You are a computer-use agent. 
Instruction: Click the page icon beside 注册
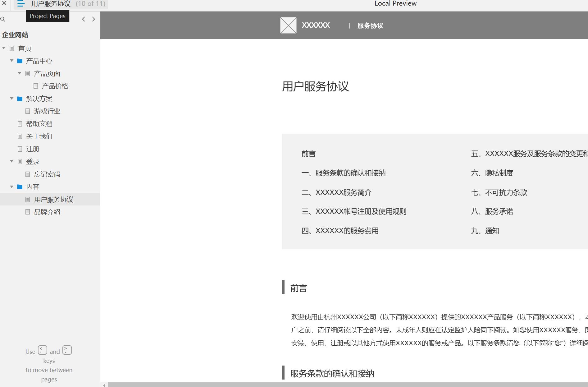tap(20, 149)
